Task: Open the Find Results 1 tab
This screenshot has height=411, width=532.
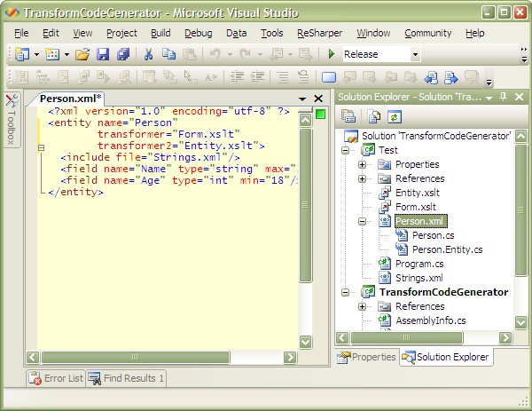Action: 126,378
